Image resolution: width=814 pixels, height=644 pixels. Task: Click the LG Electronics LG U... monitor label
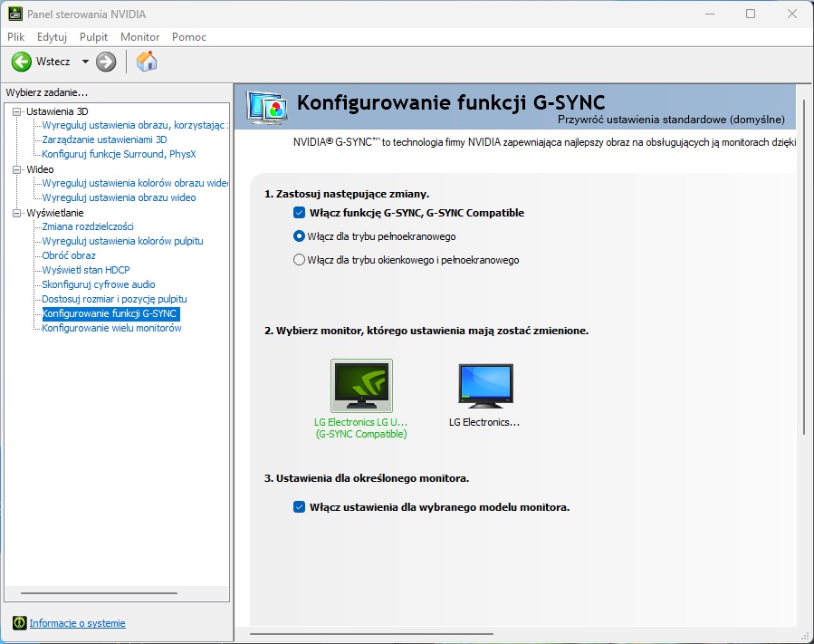tap(361, 428)
